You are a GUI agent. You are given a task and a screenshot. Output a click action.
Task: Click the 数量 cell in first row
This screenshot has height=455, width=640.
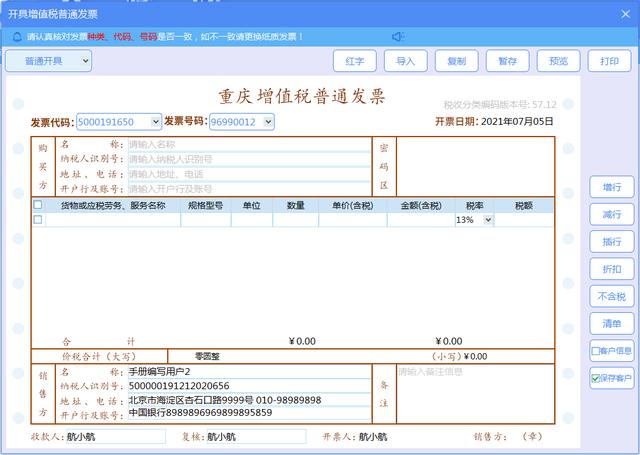(x=296, y=220)
